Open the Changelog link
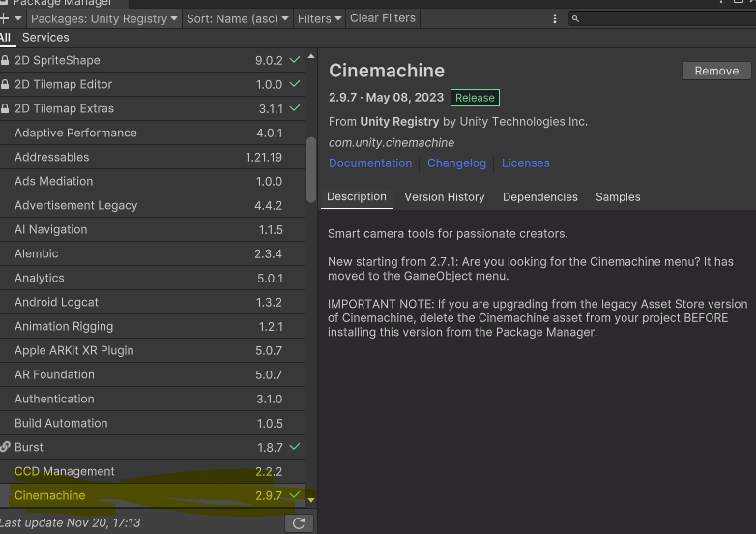This screenshot has width=756, height=534. (x=456, y=163)
